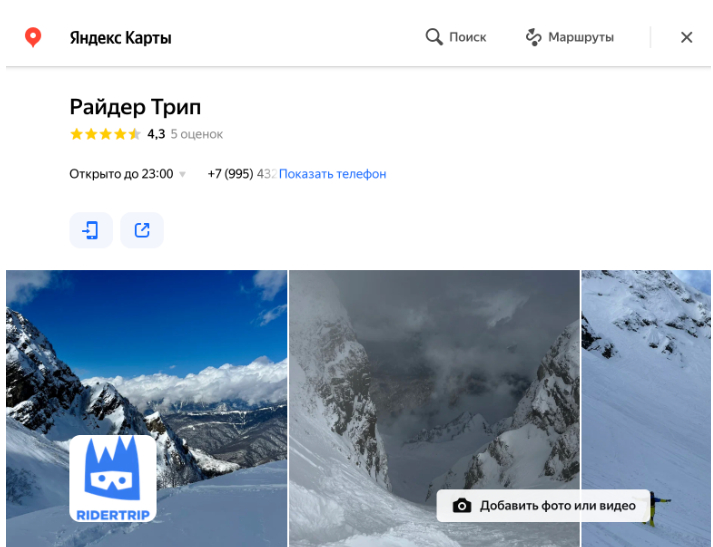This screenshot has height=547, width=713.
Task: Open Поиск search
Action: (x=456, y=37)
